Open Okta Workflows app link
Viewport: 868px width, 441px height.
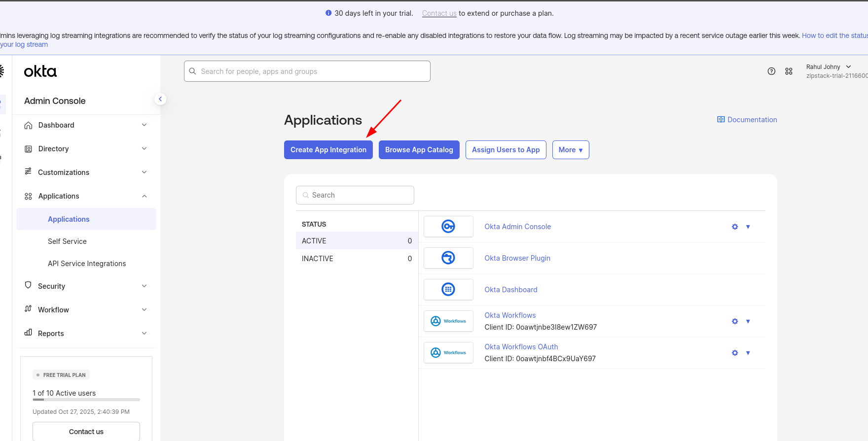[510, 315]
